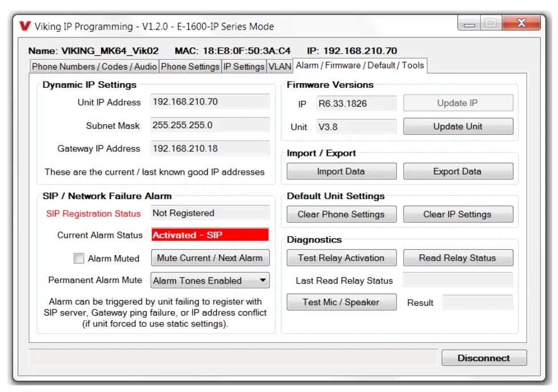Close the Viking IP Programming window
Image resolution: width=558 pixels, height=392 pixels.
[521, 23]
